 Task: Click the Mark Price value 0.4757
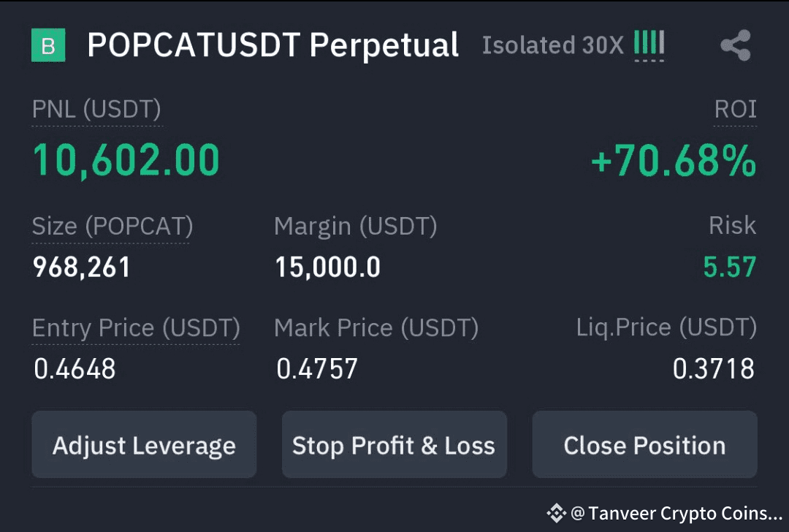[317, 369]
